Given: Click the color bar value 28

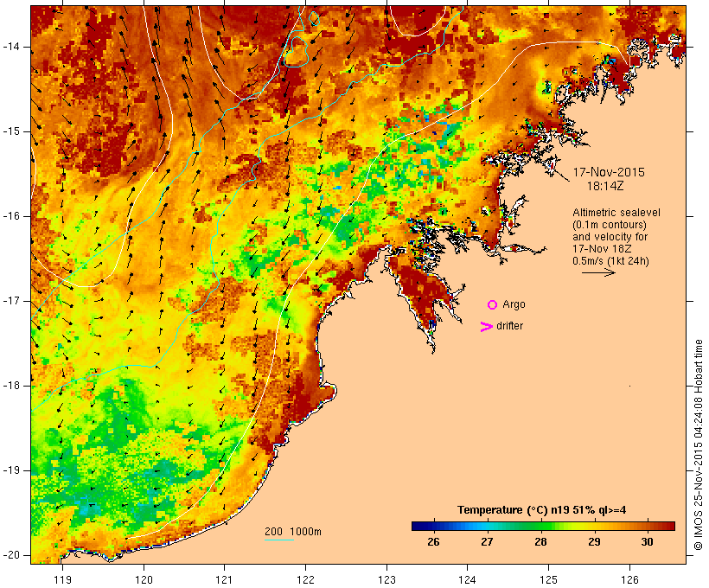Looking at the screenshot, I should coord(540,542).
